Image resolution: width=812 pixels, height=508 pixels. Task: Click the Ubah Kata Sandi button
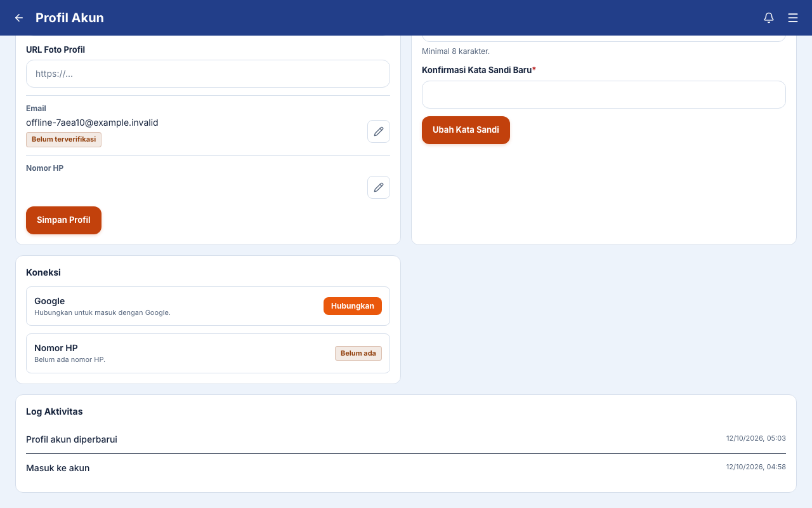[466, 130]
